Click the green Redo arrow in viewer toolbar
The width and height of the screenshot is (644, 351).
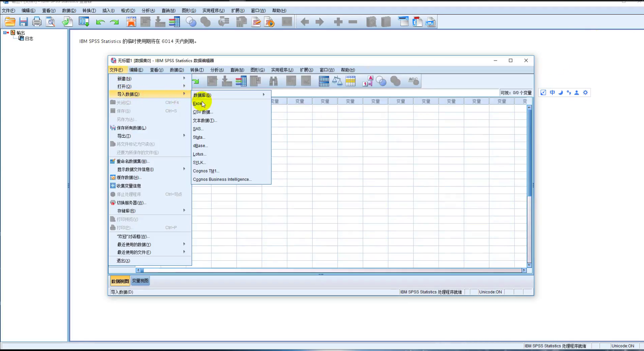pyautogui.click(x=115, y=22)
